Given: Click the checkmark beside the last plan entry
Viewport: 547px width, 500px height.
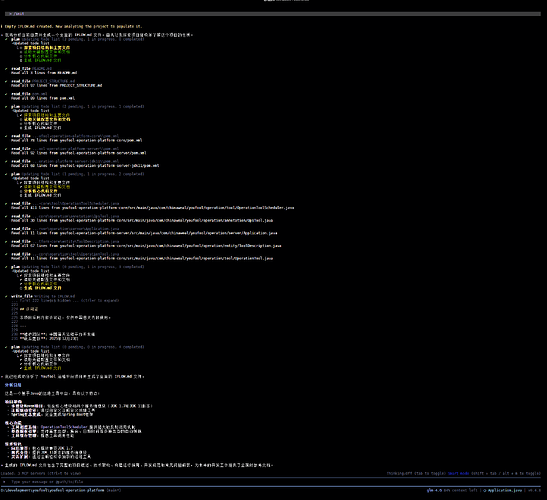Looking at the screenshot, I should [x=6, y=347].
